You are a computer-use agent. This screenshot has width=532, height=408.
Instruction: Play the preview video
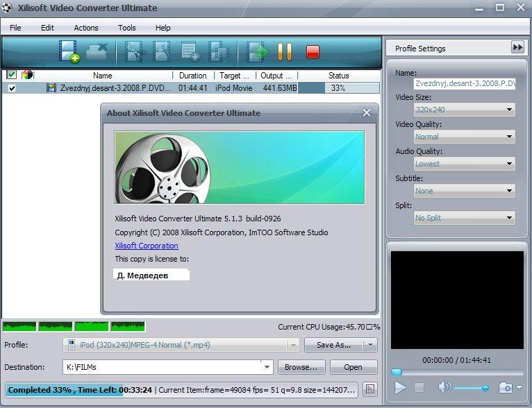coord(400,387)
